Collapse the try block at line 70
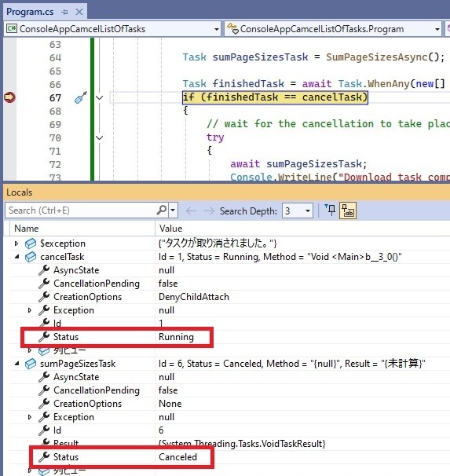 click(x=100, y=137)
